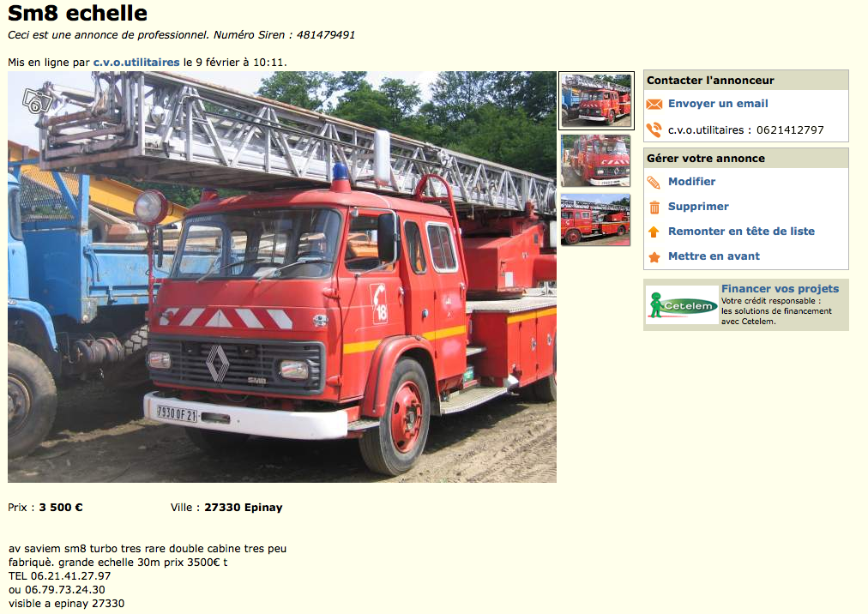Click the orange up-arrow icon

tap(654, 232)
